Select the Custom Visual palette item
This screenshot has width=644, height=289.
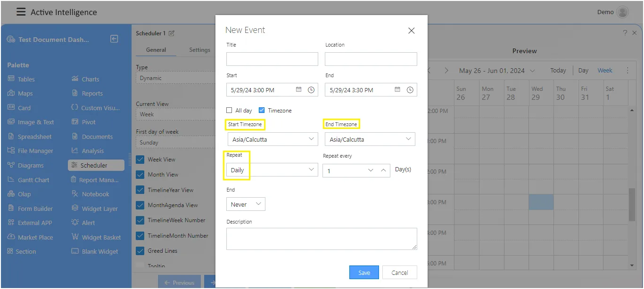tap(96, 108)
